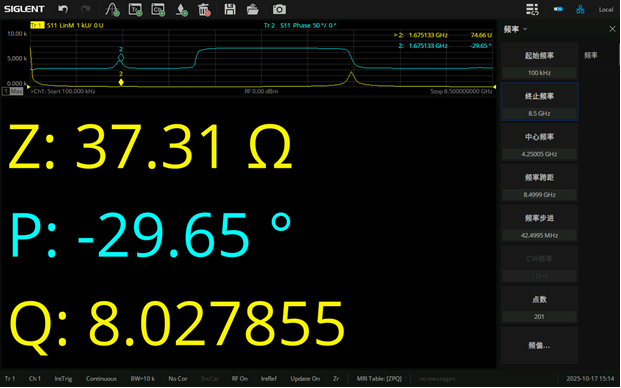Screen dimensions: 621x388
Task: Take a screenshot with camera icon
Action: (279, 10)
